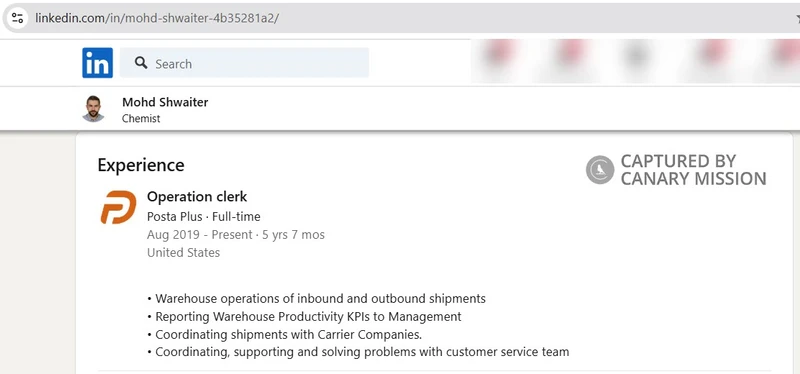Click the Reporting Warehouse Productivity KPIs line
Screen dimensions: 800x374
tap(304, 316)
